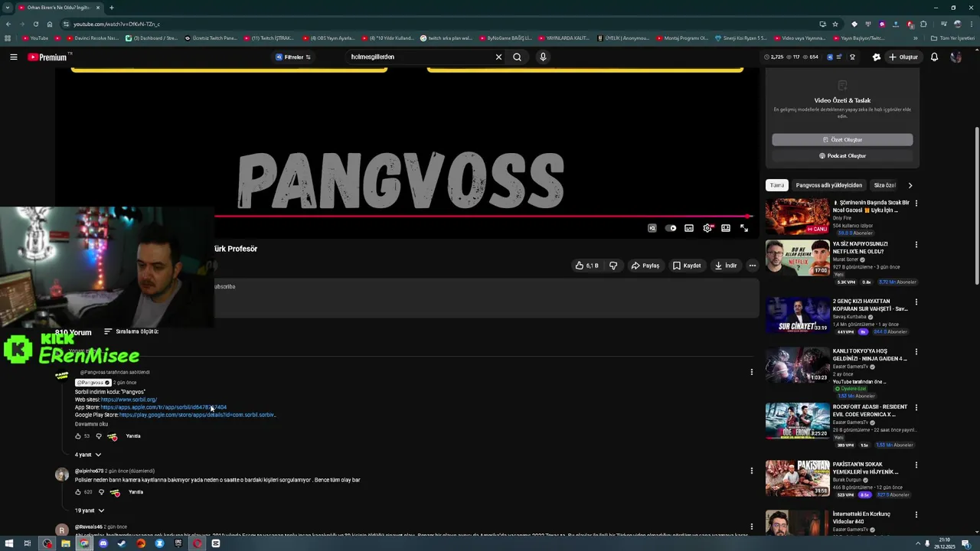The width and height of the screenshot is (980, 551).
Task: Click the Podcast Oluştur button
Action: click(842, 155)
